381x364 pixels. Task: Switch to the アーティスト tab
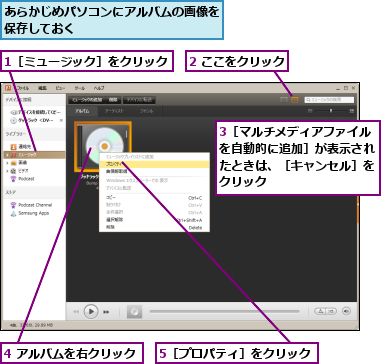click(115, 111)
